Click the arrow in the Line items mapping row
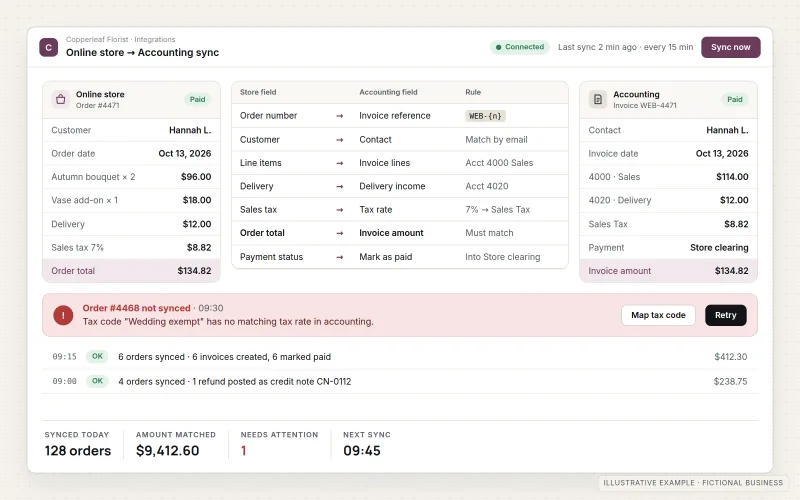This screenshot has width=800, height=500. coord(340,163)
